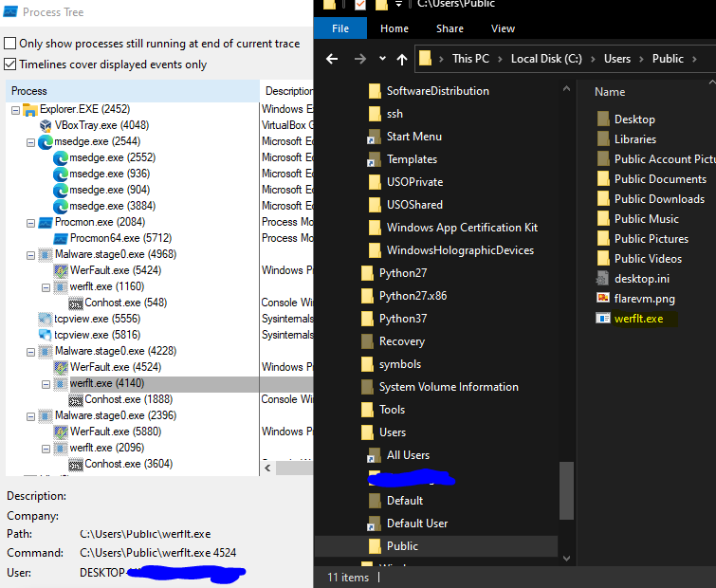This screenshot has width=716, height=588.
Task: Click the WerFault.exe (5880) icon
Action: [x=61, y=432]
